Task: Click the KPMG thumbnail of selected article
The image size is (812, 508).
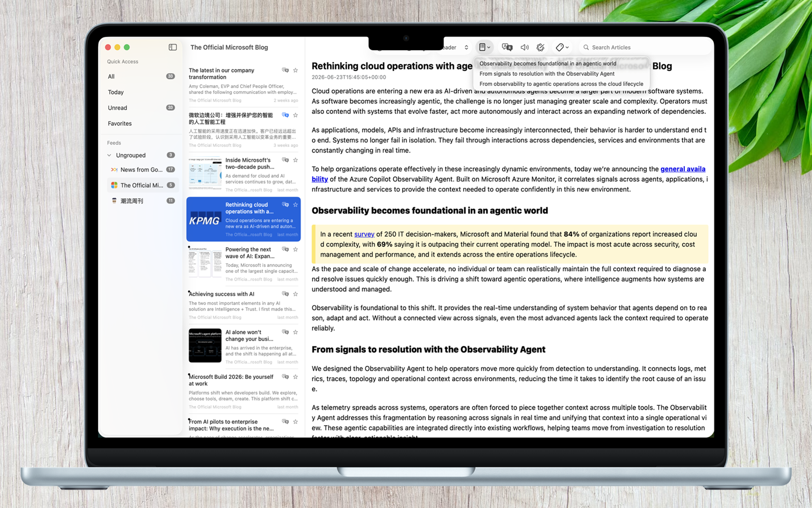Action: pyautogui.click(x=205, y=219)
